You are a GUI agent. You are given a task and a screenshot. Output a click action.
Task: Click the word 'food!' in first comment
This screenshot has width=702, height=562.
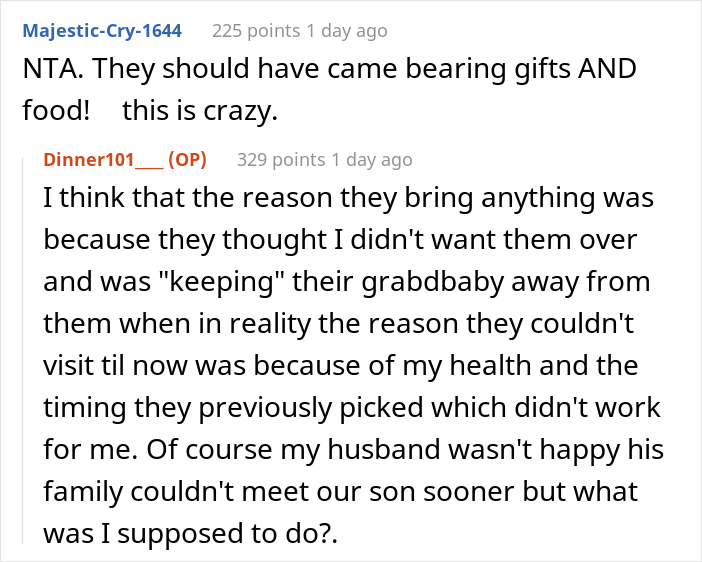pyautogui.click(x=56, y=111)
